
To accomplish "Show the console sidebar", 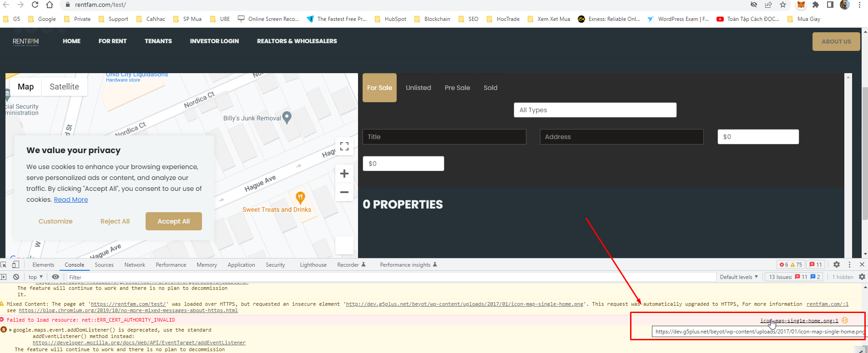I will pos(4,277).
